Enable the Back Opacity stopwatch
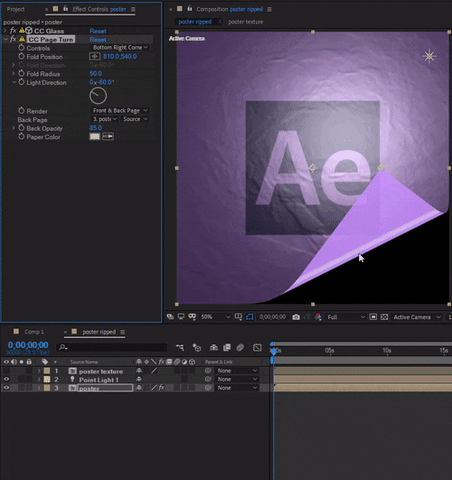 pos(21,128)
